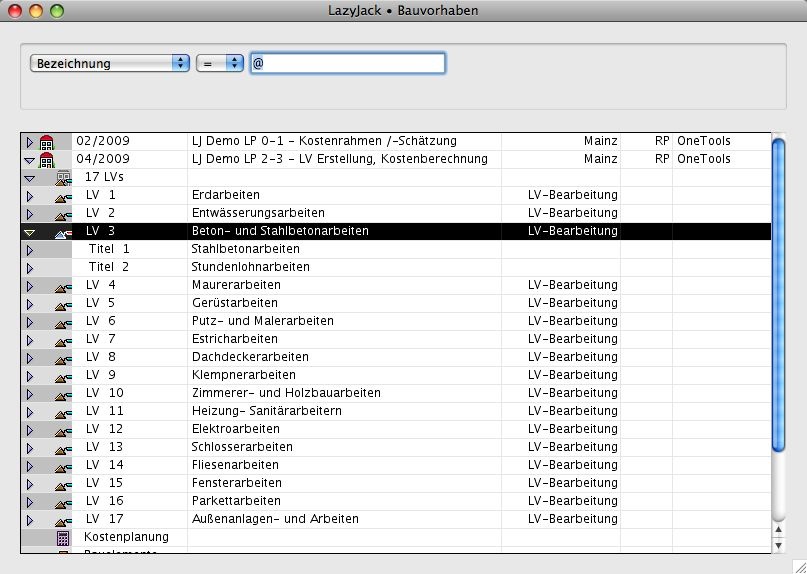Click the scroll down arrow
The image size is (807, 574).
(779, 545)
